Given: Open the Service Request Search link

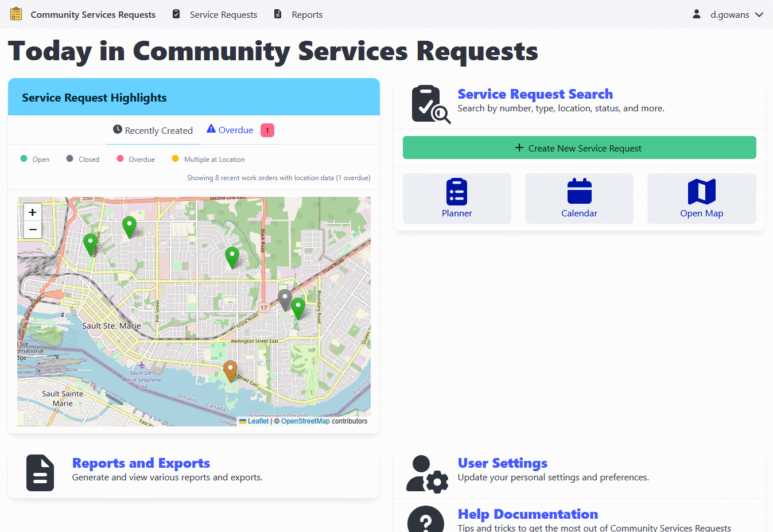Looking at the screenshot, I should 535,94.
